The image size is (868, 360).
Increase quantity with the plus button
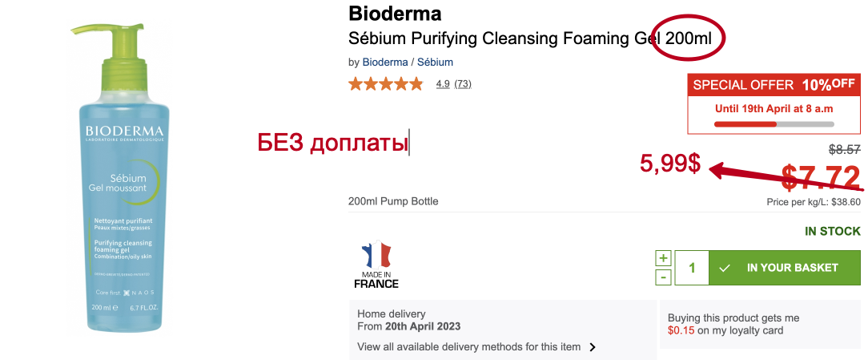pos(663,258)
